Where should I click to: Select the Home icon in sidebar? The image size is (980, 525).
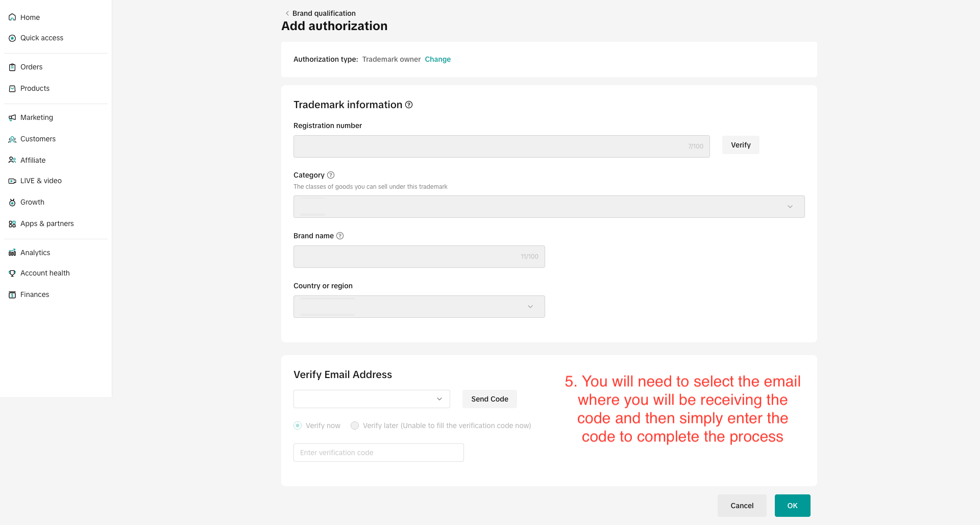point(12,17)
